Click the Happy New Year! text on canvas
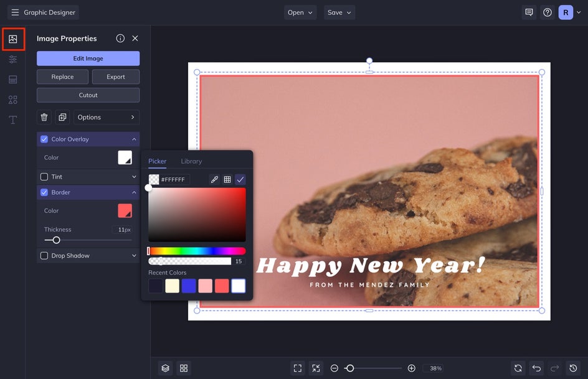This screenshot has width=588, height=379. pos(371,266)
